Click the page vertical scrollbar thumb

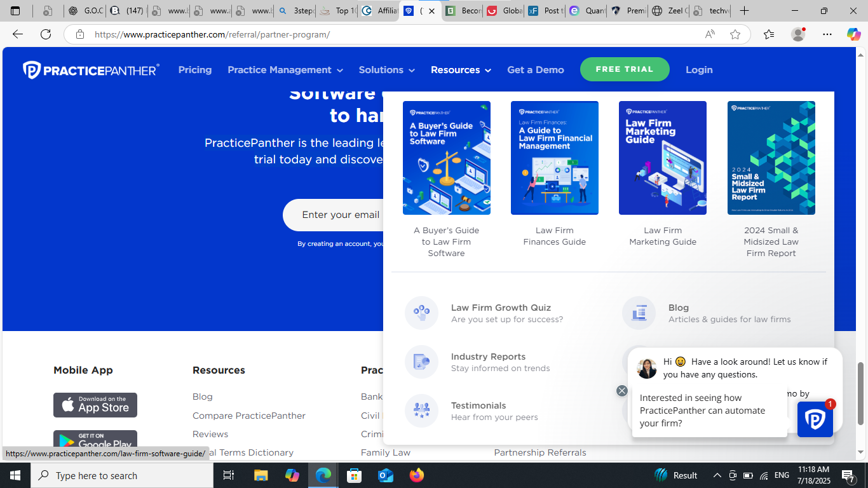point(861,393)
